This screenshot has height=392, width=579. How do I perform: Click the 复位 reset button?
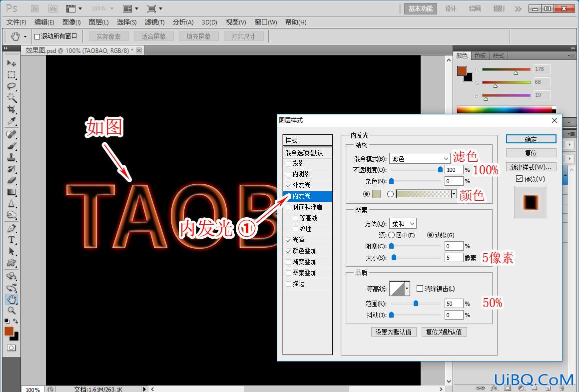coord(531,153)
